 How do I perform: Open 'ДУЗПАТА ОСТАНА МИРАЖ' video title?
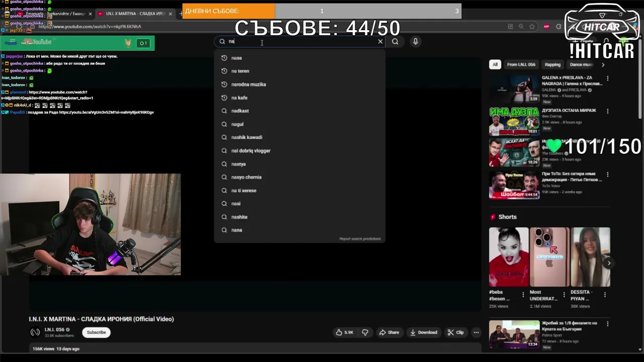569,111
